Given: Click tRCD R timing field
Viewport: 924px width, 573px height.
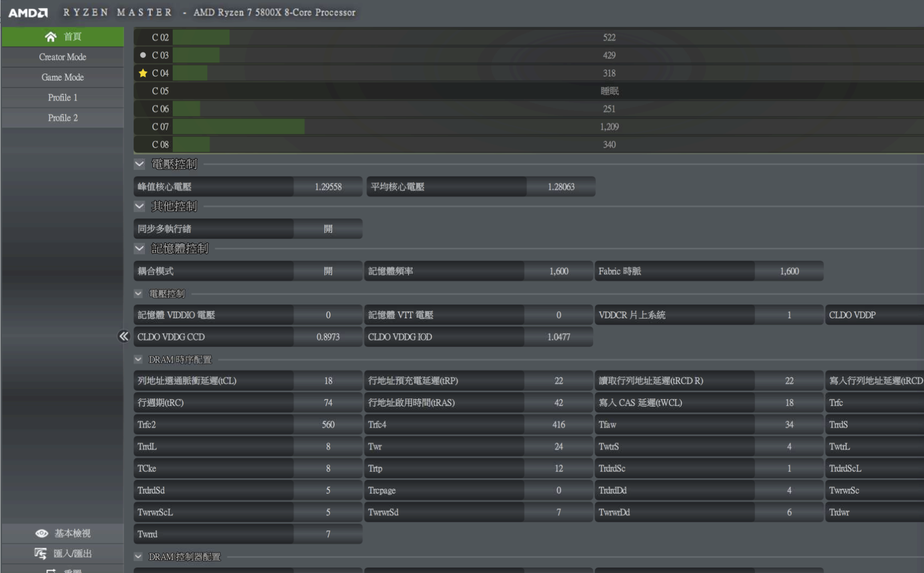Looking at the screenshot, I should pyautogui.click(x=709, y=381).
